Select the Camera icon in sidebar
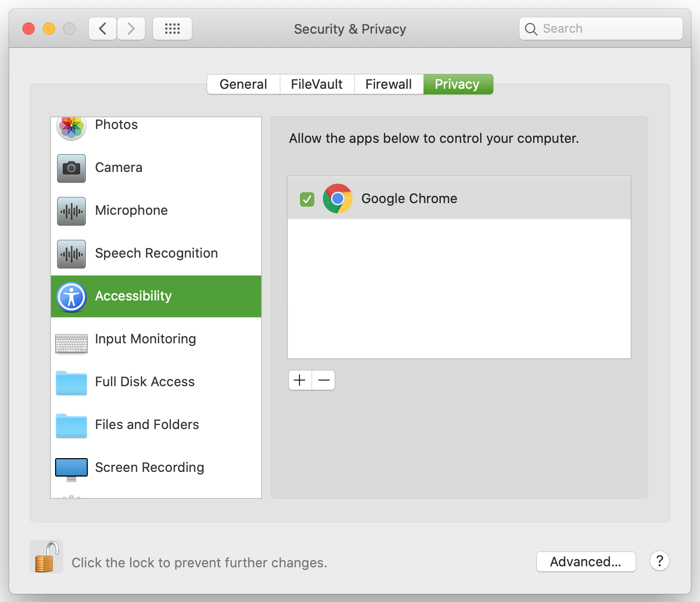The height and width of the screenshot is (602, 700). [71, 168]
